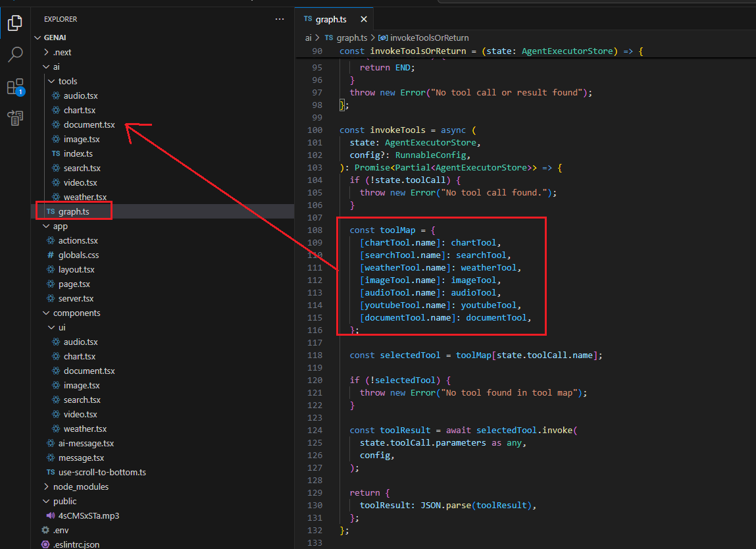Open document.tsx in the tools folder
This screenshot has width=756, height=549.
[x=89, y=124]
